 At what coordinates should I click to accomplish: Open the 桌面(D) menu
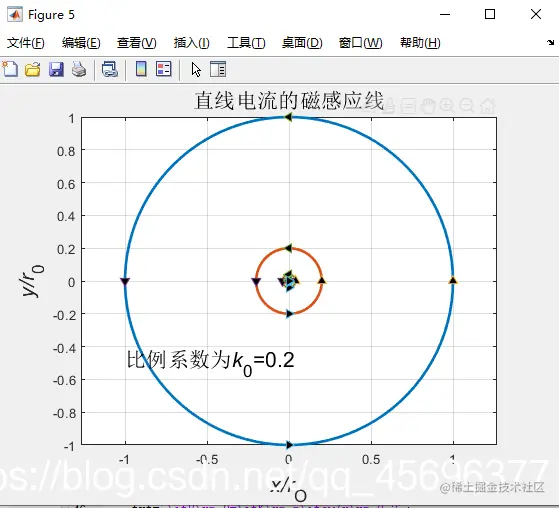tap(302, 43)
